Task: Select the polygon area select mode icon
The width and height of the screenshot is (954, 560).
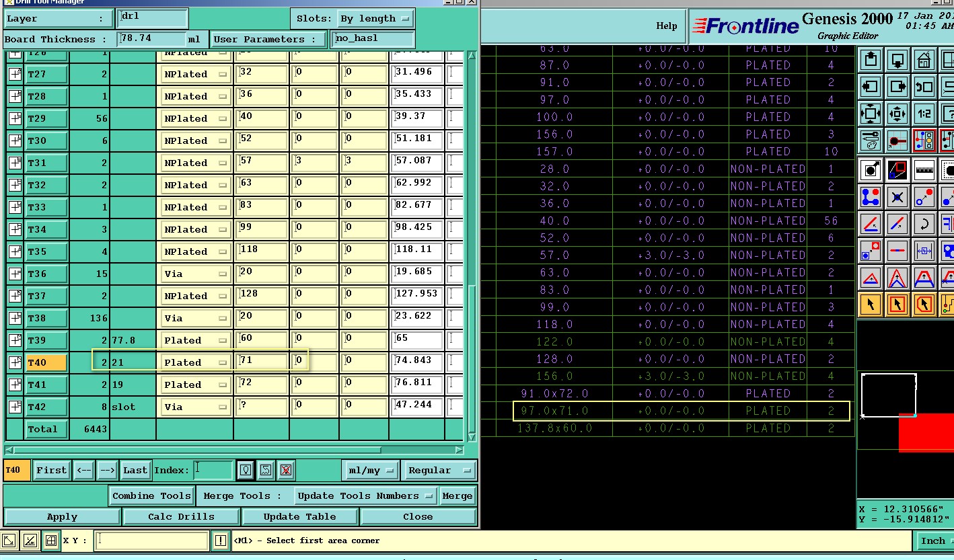Action: tap(924, 305)
